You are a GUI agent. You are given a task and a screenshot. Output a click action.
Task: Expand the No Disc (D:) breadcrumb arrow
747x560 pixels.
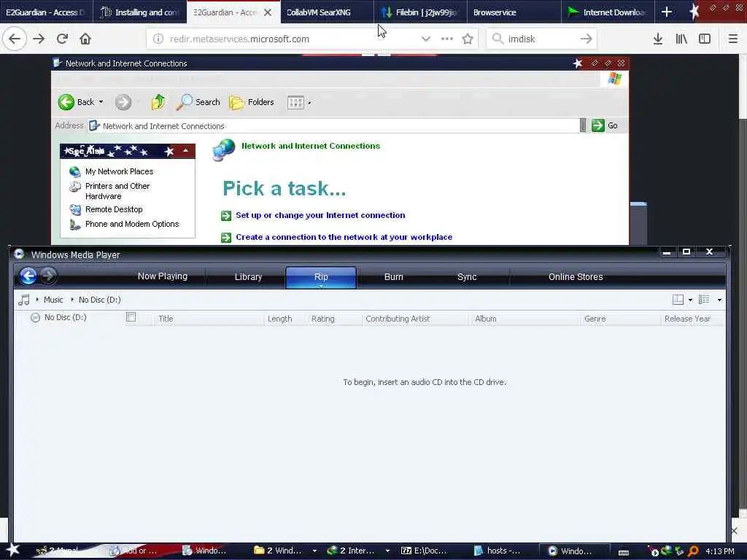72,300
